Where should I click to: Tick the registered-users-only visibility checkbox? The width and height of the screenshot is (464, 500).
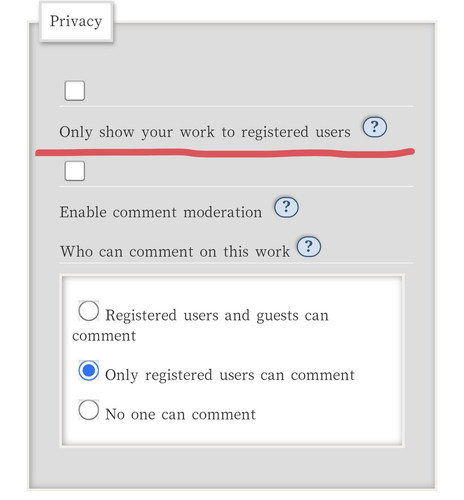tap(74, 90)
